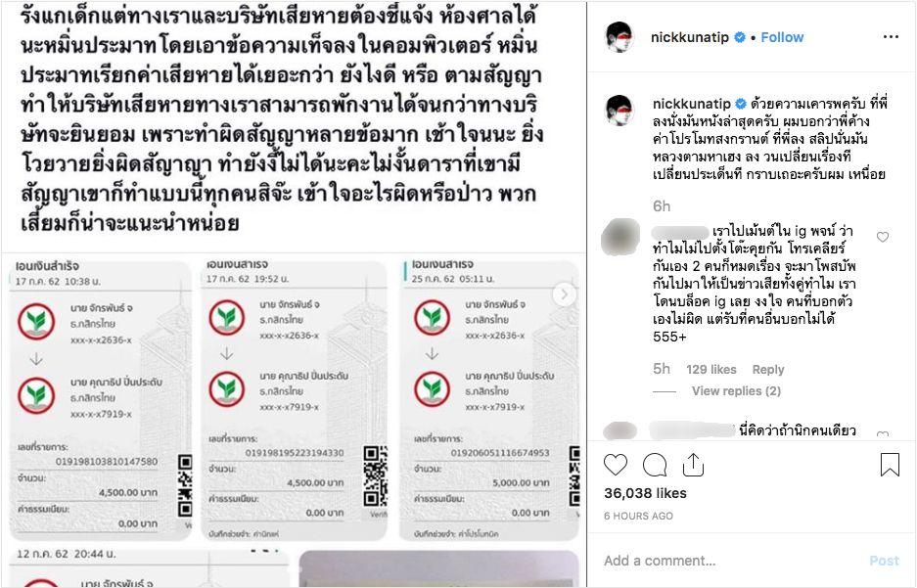Open the three-dot more options menu
Viewport: 917px width, 588px height.
(x=891, y=37)
